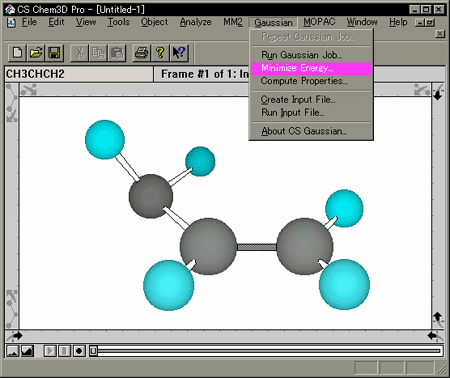
Task: Click the New document toolbar icon
Action: tap(17, 53)
